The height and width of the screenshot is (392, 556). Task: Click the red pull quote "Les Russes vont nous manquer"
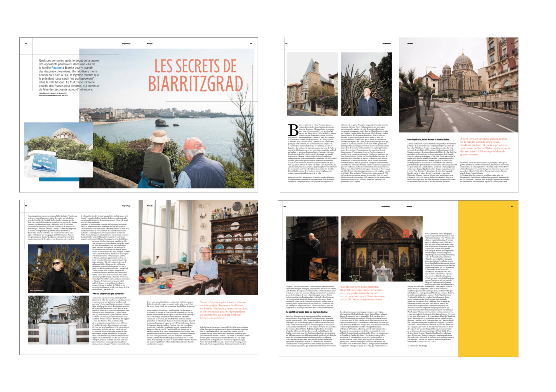pyautogui.click(x=362, y=293)
